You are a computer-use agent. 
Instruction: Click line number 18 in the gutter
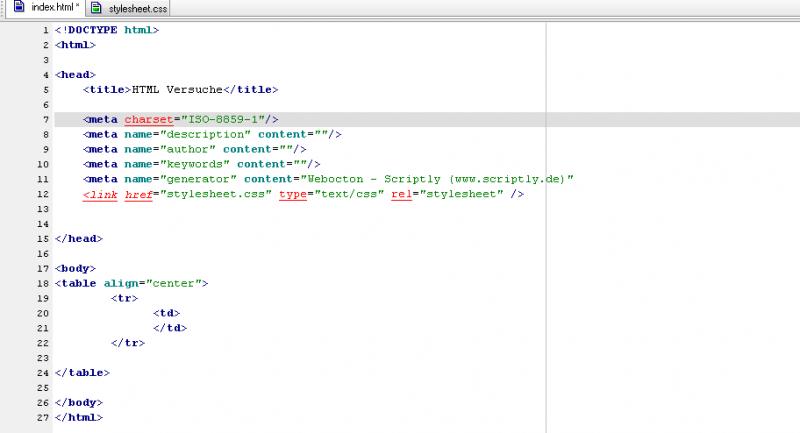pyautogui.click(x=43, y=283)
